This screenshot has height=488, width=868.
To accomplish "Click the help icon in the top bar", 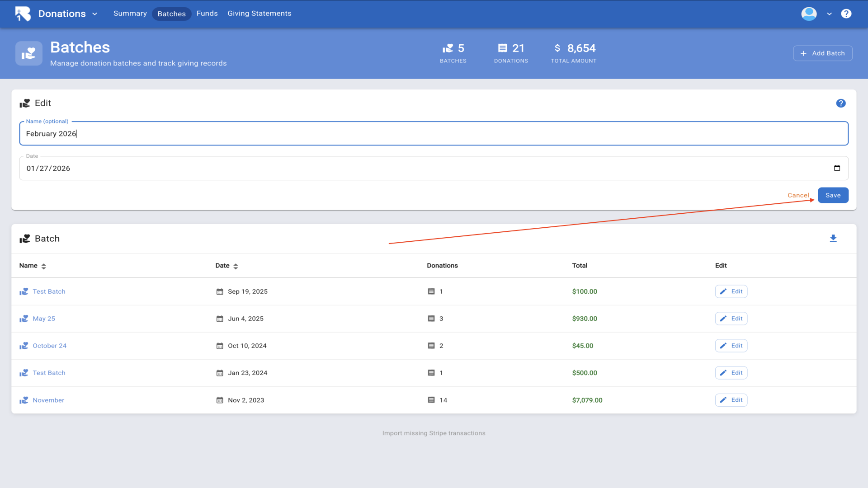I will (x=846, y=14).
